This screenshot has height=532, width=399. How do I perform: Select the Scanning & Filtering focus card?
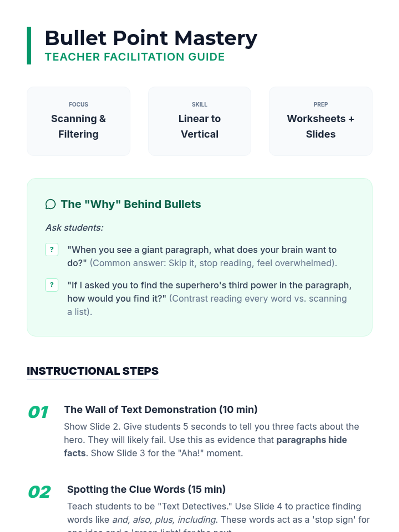point(78,121)
